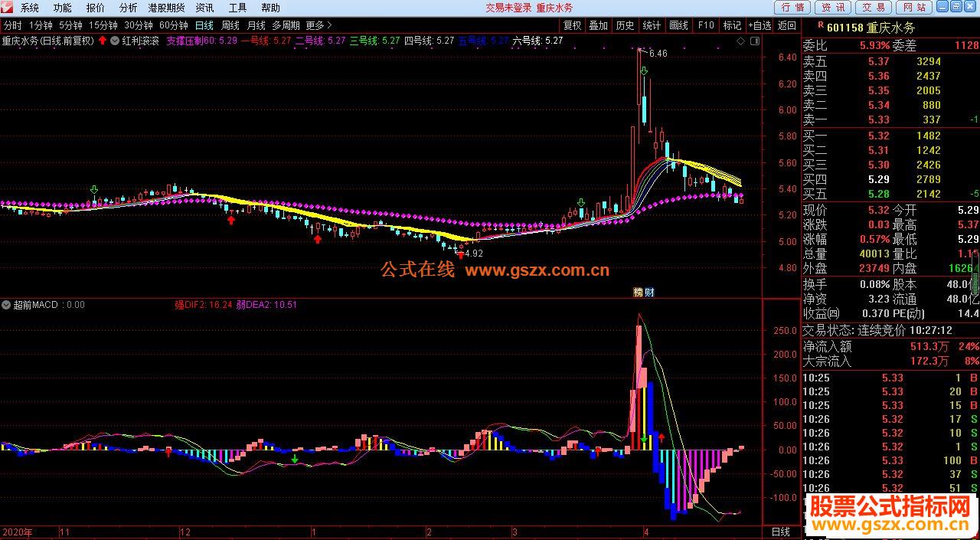Open the 报价 menu
This screenshot has height=540, width=980.
click(96, 8)
